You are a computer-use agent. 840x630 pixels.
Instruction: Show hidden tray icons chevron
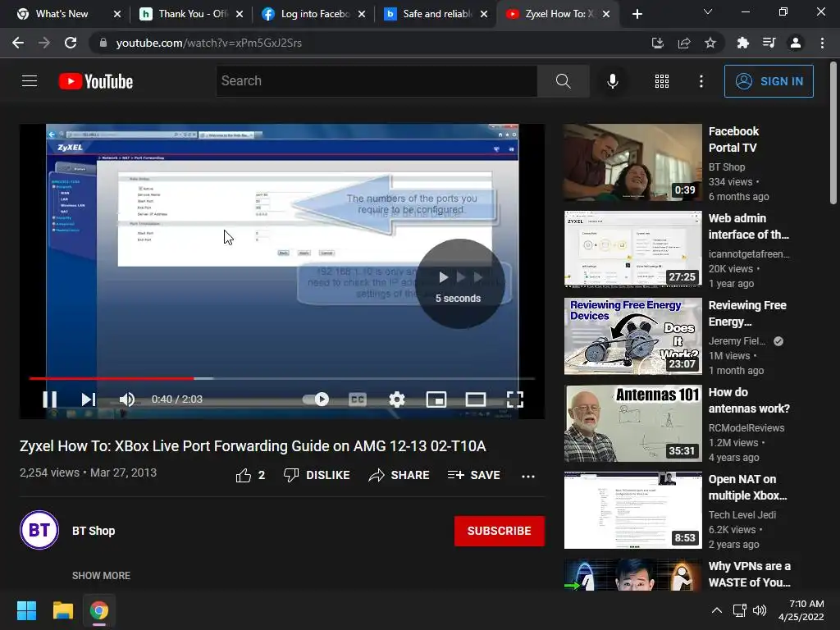pos(716,610)
